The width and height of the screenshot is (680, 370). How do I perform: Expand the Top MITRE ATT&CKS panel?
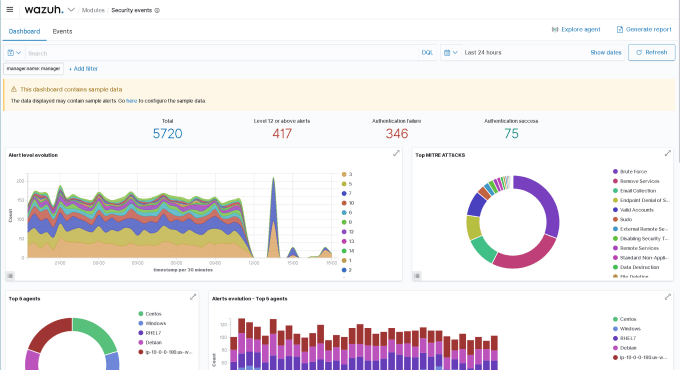coord(668,153)
